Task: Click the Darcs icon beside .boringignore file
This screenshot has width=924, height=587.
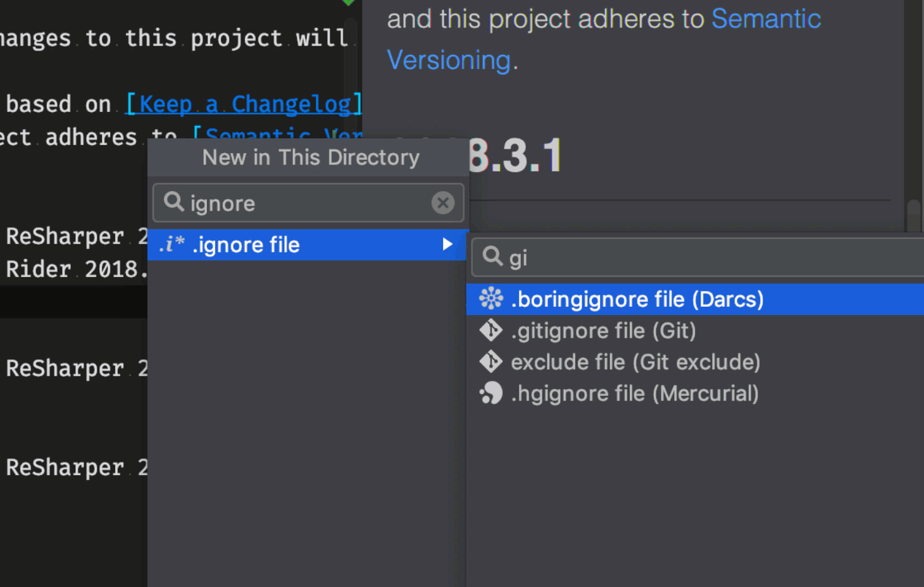Action: pyautogui.click(x=490, y=299)
